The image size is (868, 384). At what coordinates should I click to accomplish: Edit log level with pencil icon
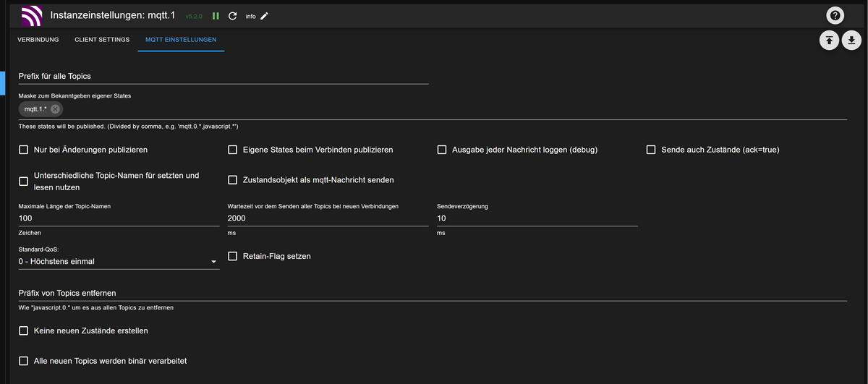[x=264, y=16]
